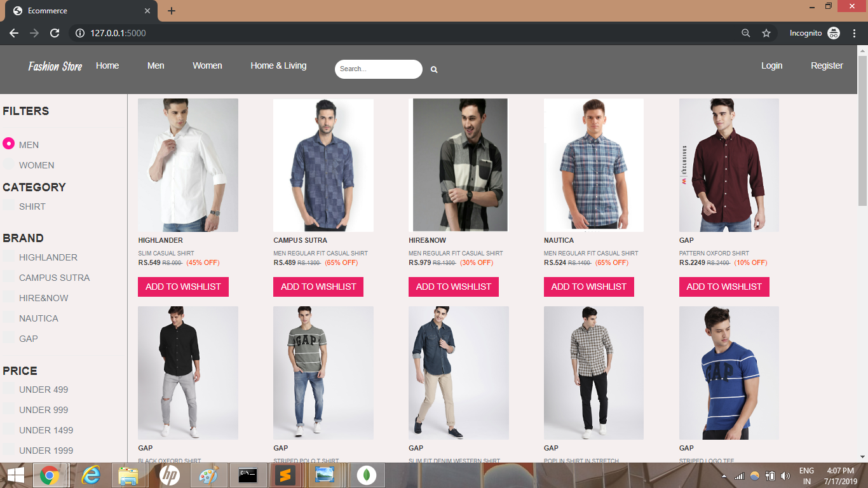
Task: Click the volume speaker icon in the tray
Action: [x=785, y=476]
